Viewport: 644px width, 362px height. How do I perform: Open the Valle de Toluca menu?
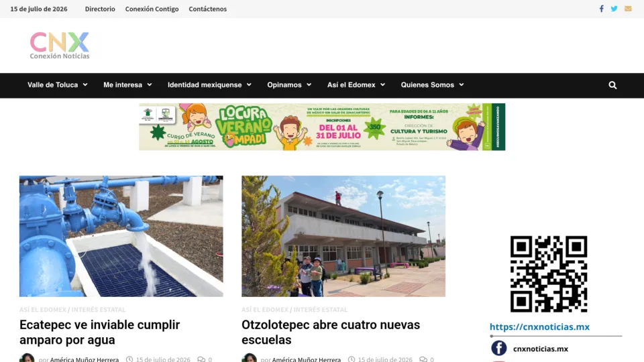[52, 85]
